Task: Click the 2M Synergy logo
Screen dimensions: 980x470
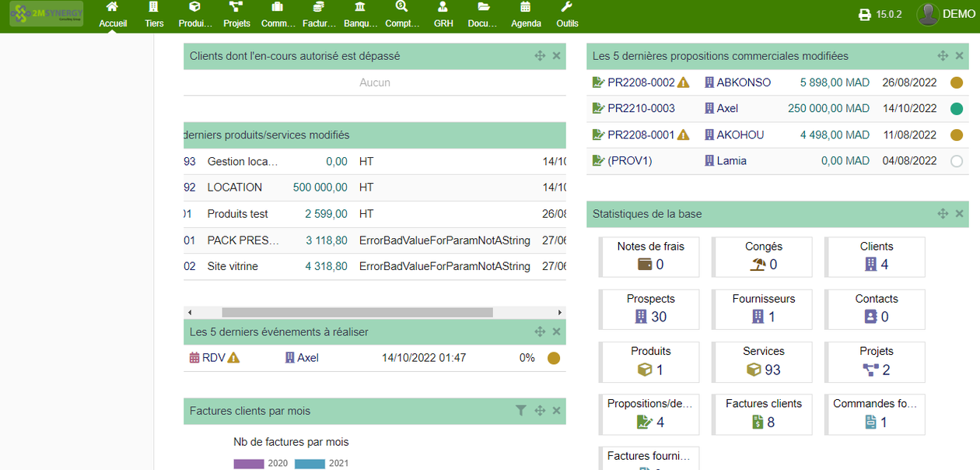Action: click(47, 14)
